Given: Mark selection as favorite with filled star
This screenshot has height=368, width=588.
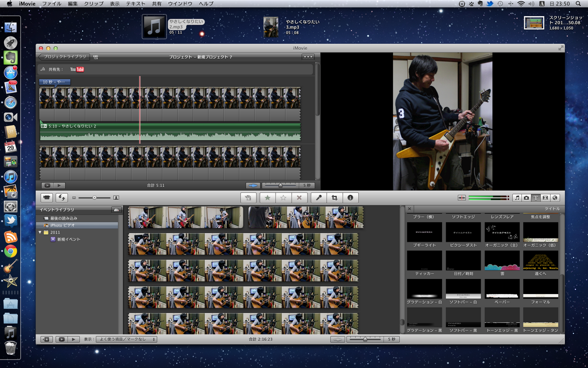Looking at the screenshot, I should 268,198.
